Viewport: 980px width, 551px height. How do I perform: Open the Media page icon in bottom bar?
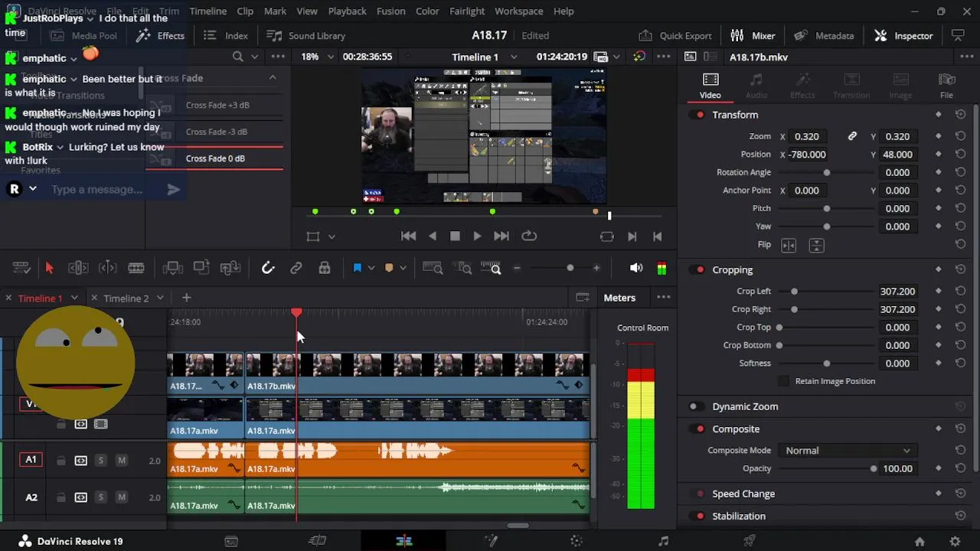(230, 541)
